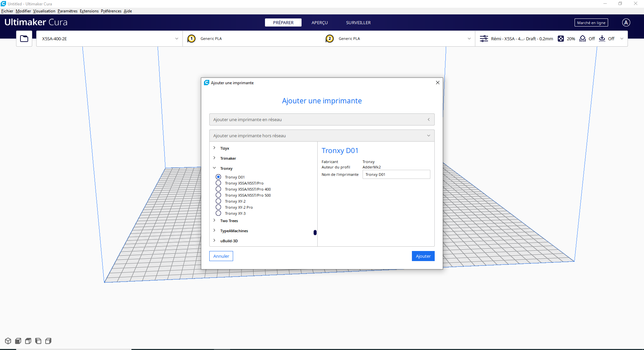Image resolution: width=644 pixels, height=350 pixels.
Task: Click Cura logo in dialog title bar
Action: tap(207, 83)
